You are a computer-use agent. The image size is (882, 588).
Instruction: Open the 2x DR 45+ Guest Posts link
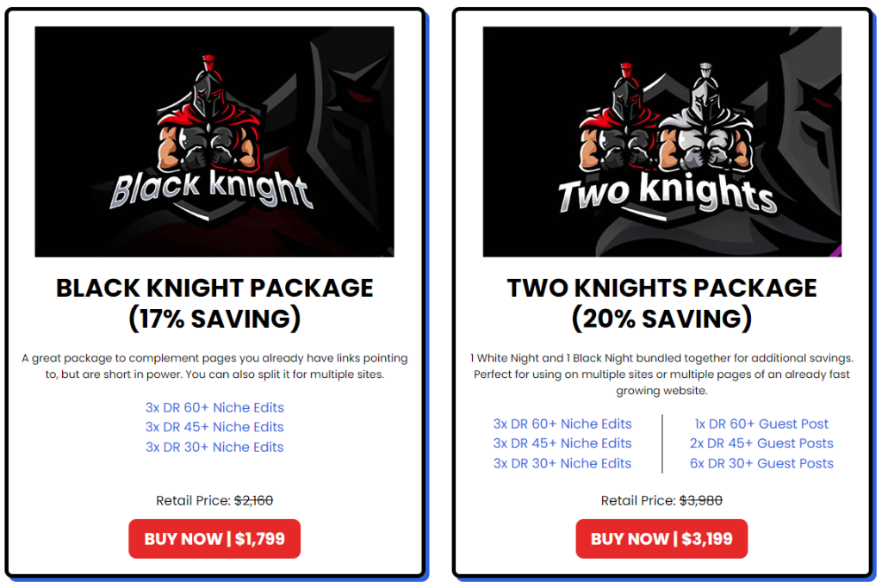coord(761,443)
